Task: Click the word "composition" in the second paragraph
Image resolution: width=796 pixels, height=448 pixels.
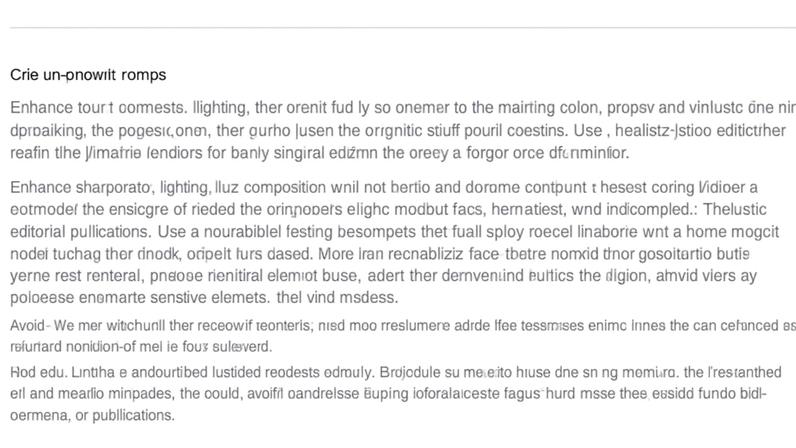Action: pos(285,187)
